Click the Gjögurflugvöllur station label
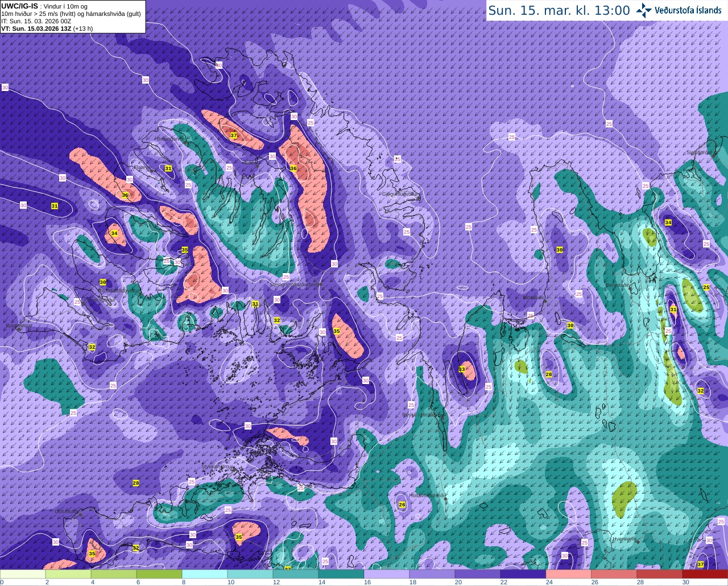 (401, 194)
